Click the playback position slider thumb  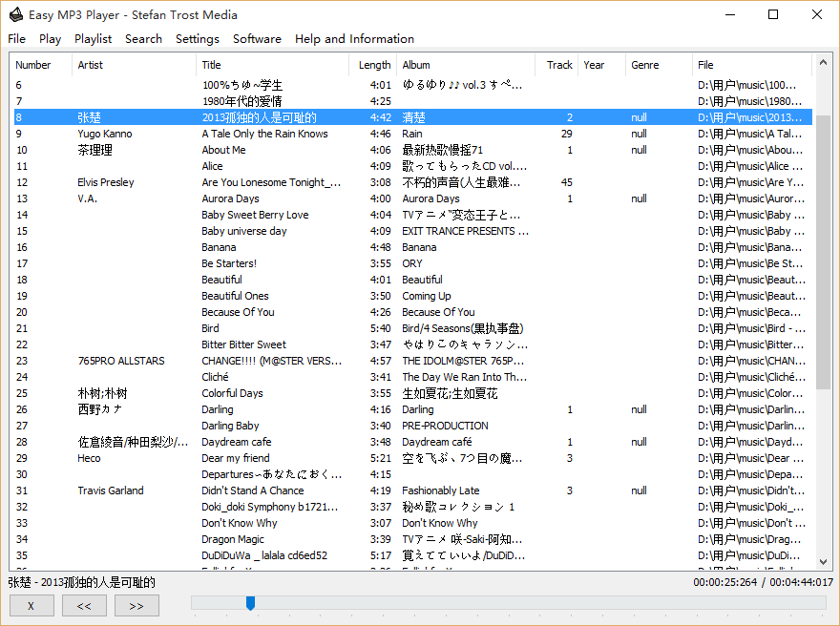[250, 603]
